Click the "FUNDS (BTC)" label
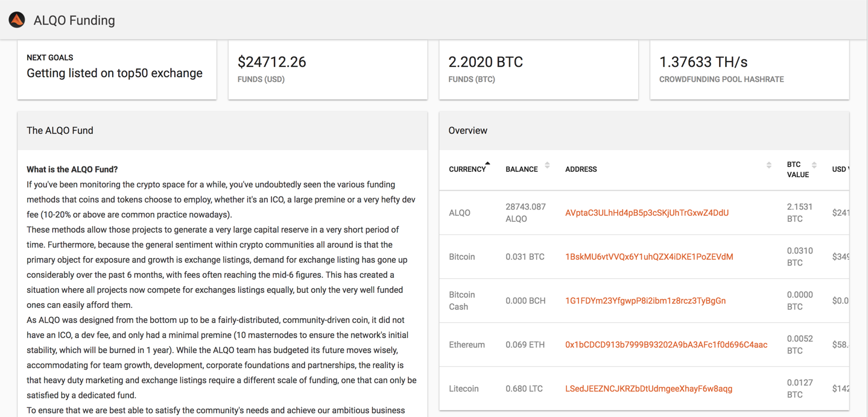This screenshot has height=417, width=868. point(472,80)
